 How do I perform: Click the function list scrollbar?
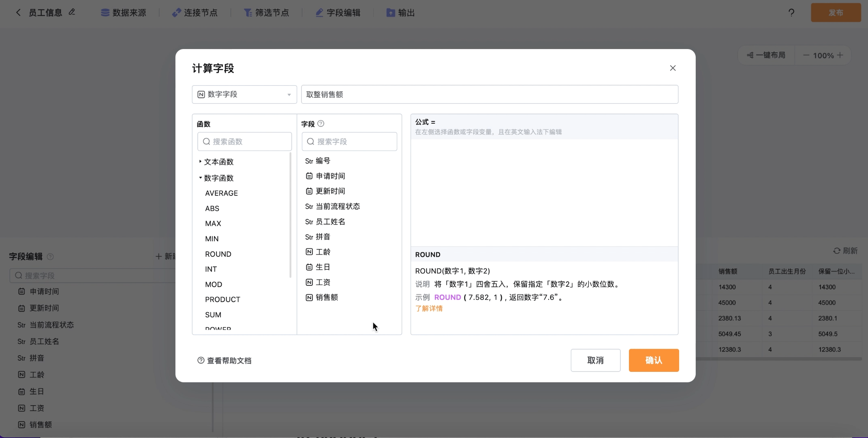pos(291,215)
